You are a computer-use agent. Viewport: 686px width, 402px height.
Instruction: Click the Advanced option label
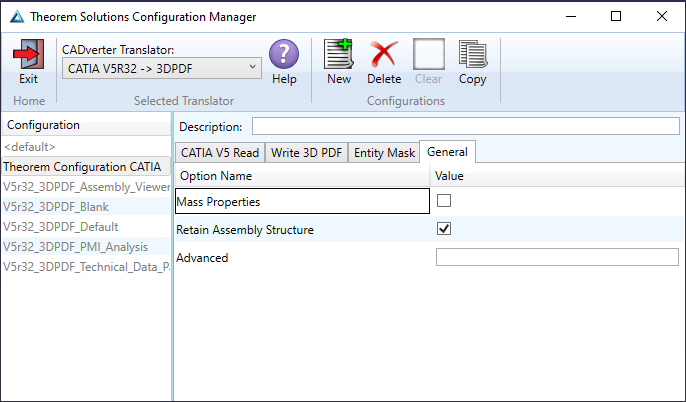coord(202,258)
